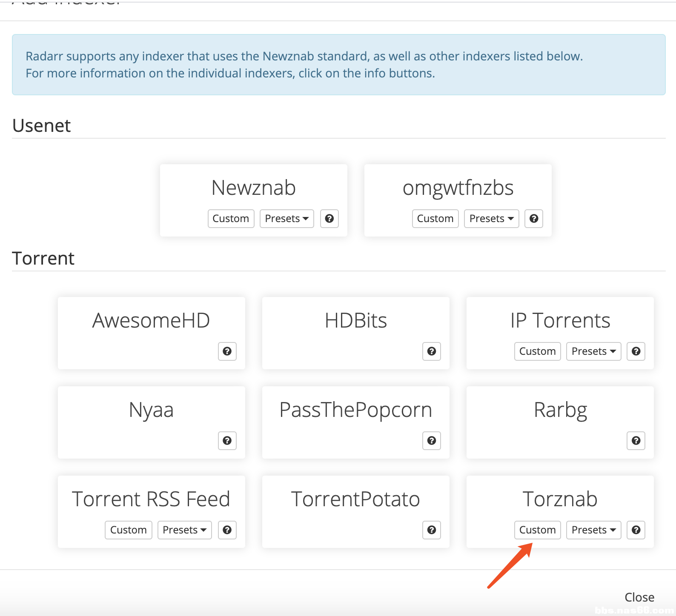Screen dimensions: 676x616
Task: Show AwesomeHD indexer info
Action: click(227, 351)
